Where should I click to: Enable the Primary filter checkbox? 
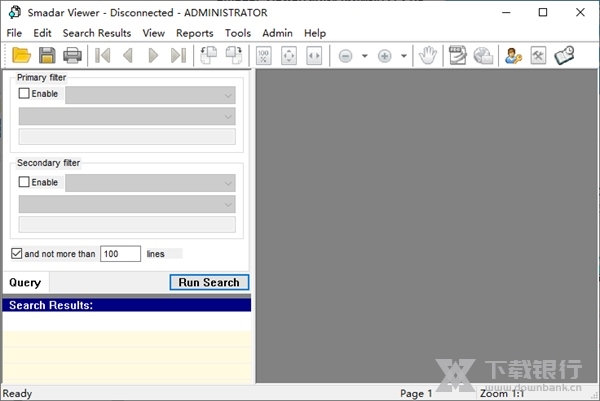pos(25,95)
